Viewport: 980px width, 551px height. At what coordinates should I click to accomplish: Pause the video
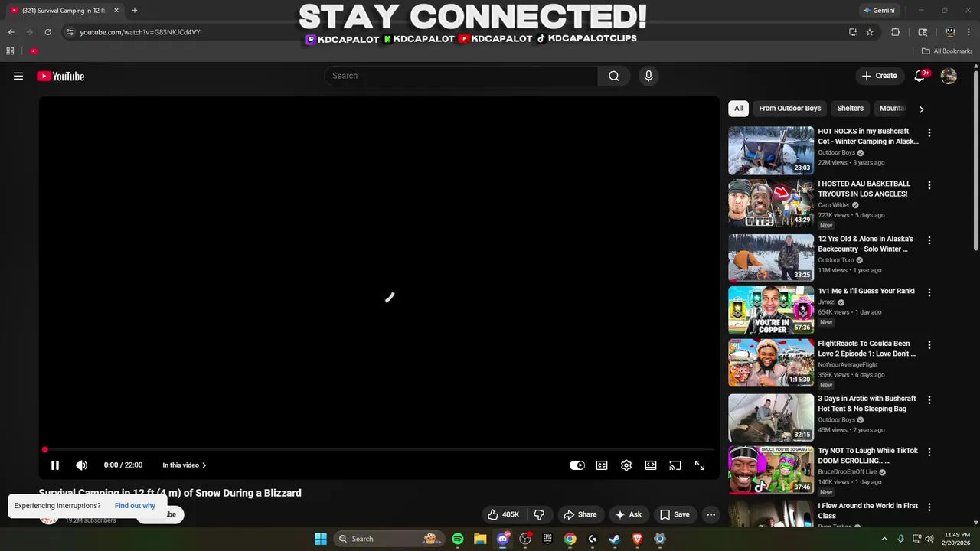click(x=55, y=465)
